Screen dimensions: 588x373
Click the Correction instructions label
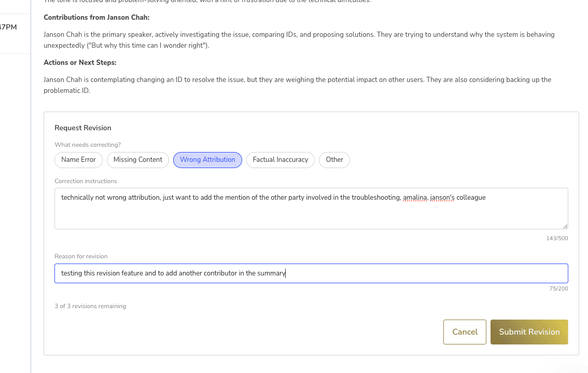(x=86, y=181)
